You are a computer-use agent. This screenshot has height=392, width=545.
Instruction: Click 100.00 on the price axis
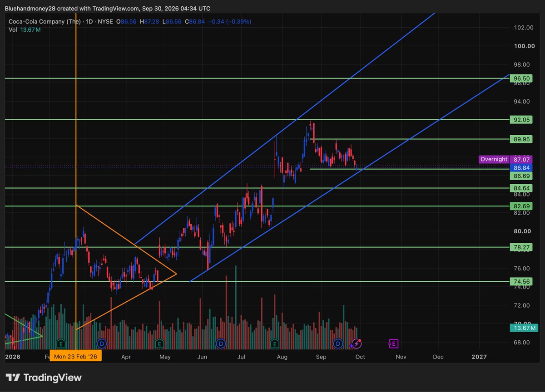[523, 46]
